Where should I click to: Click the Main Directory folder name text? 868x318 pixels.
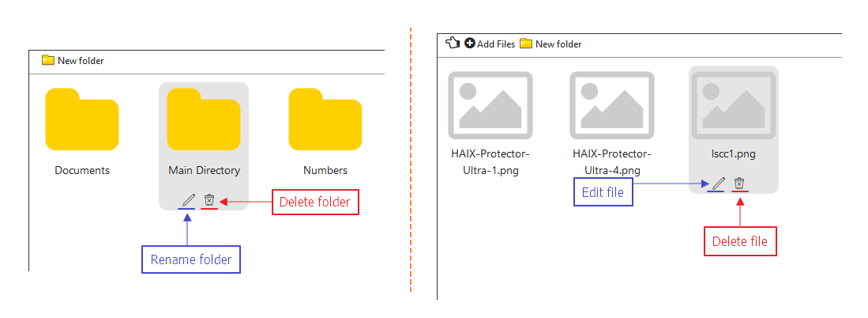[x=205, y=170]
